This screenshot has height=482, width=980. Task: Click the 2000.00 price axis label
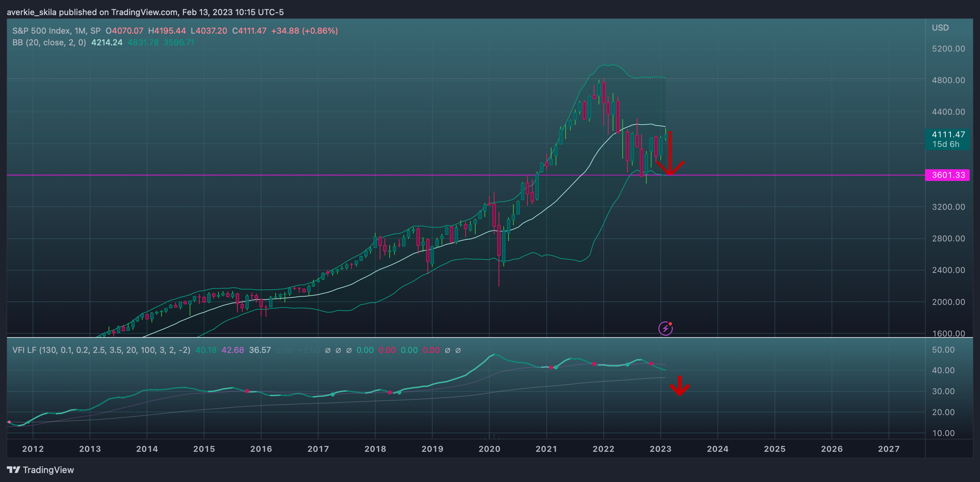point(948,302)
